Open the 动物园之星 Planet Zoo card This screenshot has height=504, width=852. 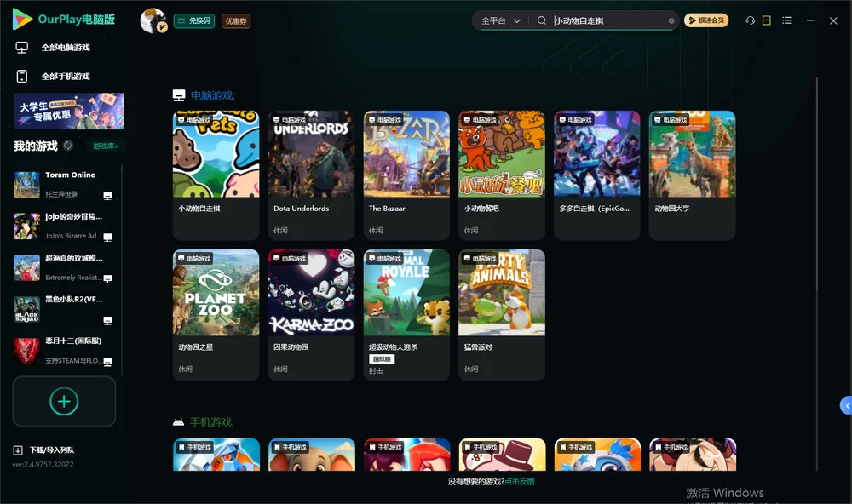click(216, 314)
